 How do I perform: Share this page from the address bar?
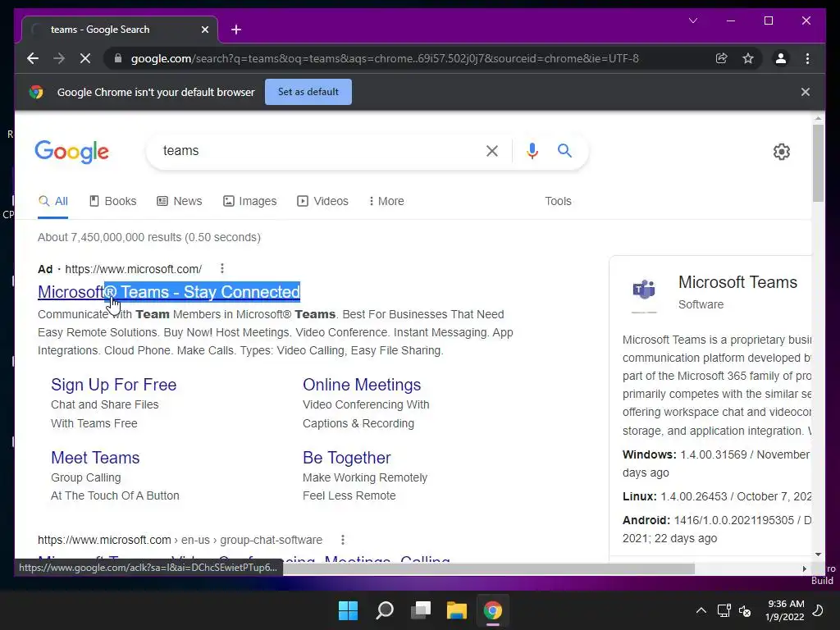(x=722, y=58)
